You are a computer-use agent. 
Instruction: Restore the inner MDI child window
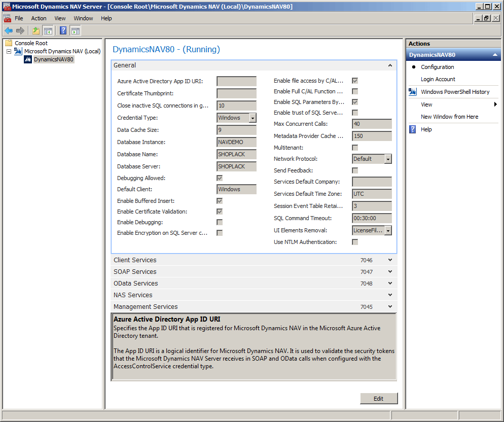[x=487, y=18]
